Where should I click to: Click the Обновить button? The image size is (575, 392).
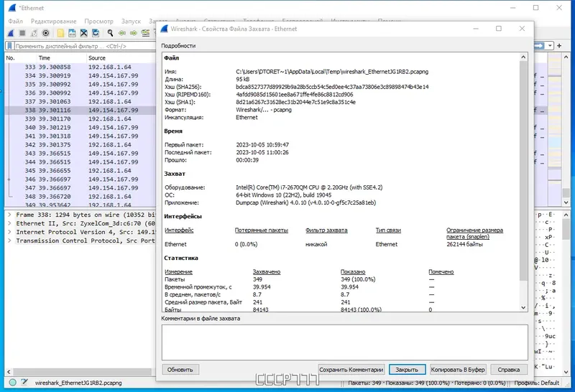(180, 370)
